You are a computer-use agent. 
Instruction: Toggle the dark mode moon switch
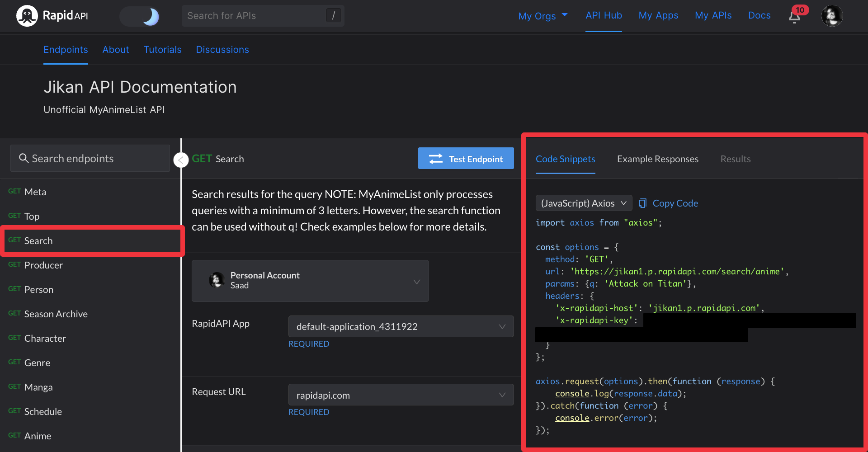pos(140,16)
